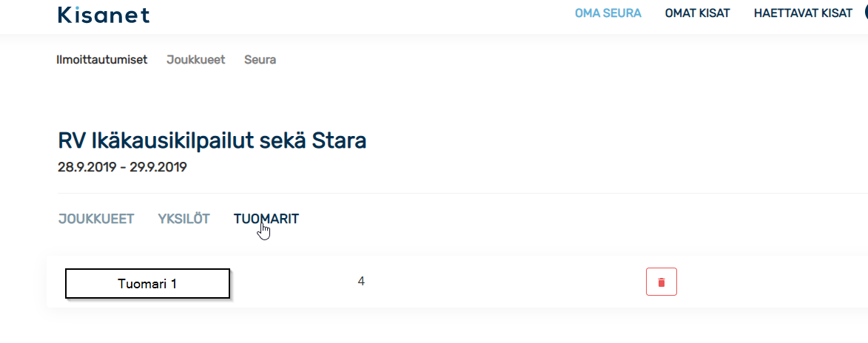Click the Kisanet logo
868x343 pixels.
pos(104,15)
